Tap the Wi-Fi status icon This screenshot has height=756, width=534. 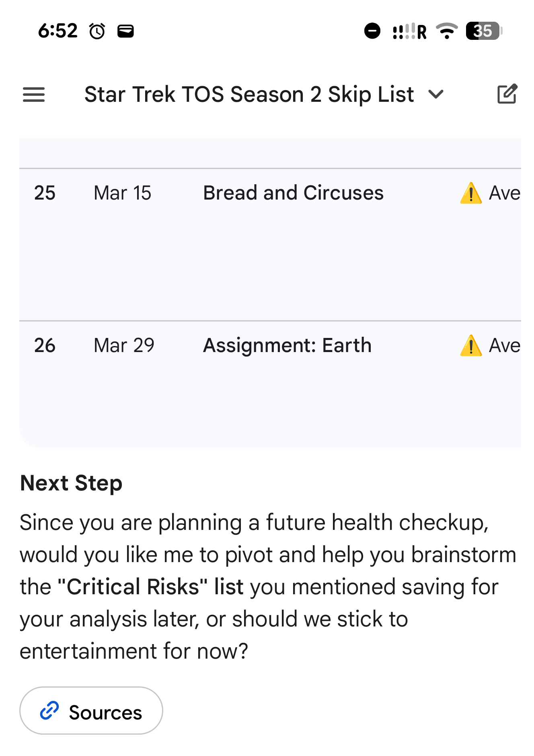pyautogui.click(x=446, y=31)
